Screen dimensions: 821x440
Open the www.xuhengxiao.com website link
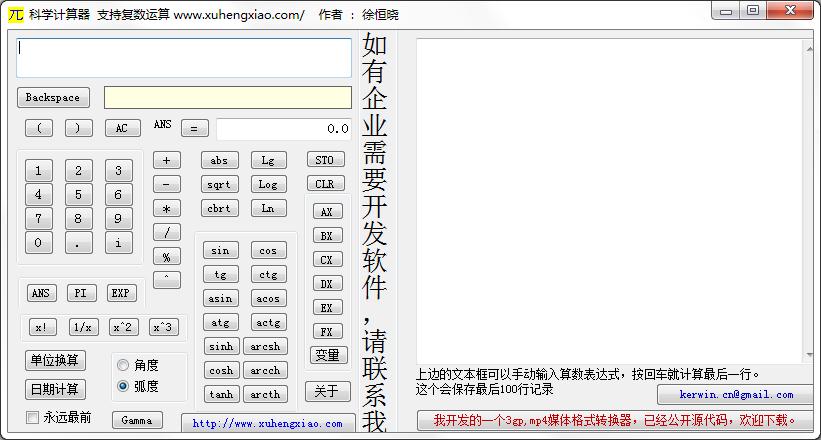(268, 424)
